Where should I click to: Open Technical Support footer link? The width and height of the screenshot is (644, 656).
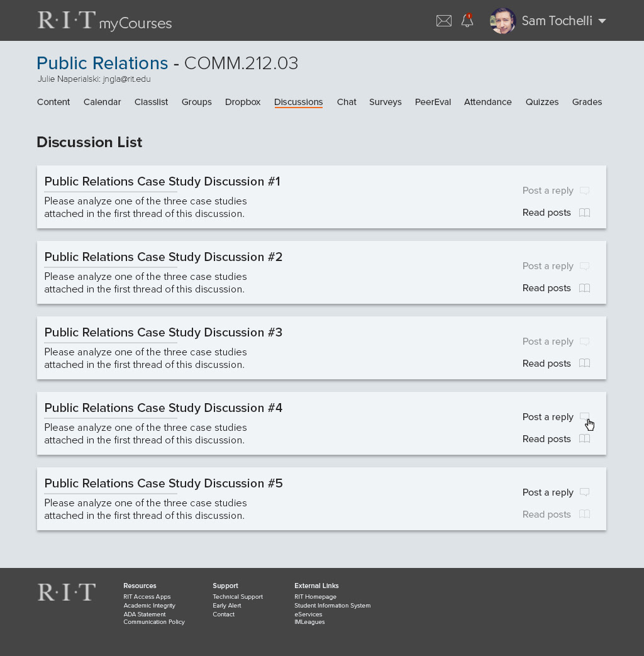[238, 597]
